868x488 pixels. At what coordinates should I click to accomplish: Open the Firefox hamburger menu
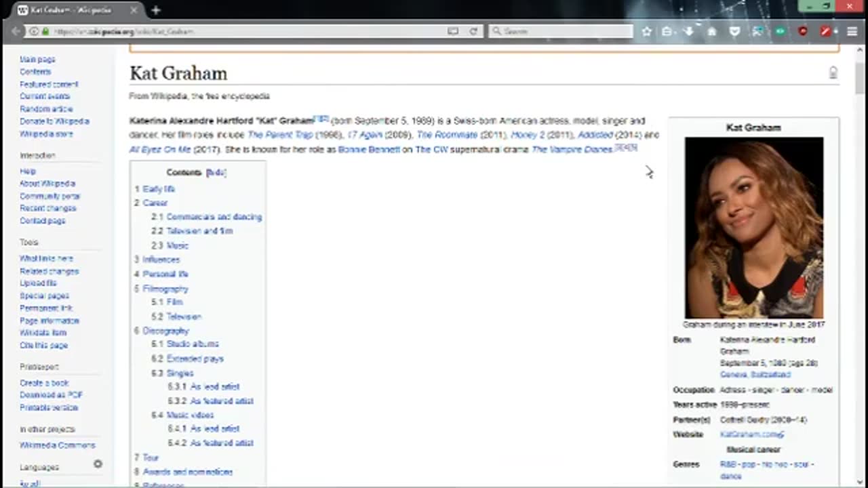pos(852,31)
